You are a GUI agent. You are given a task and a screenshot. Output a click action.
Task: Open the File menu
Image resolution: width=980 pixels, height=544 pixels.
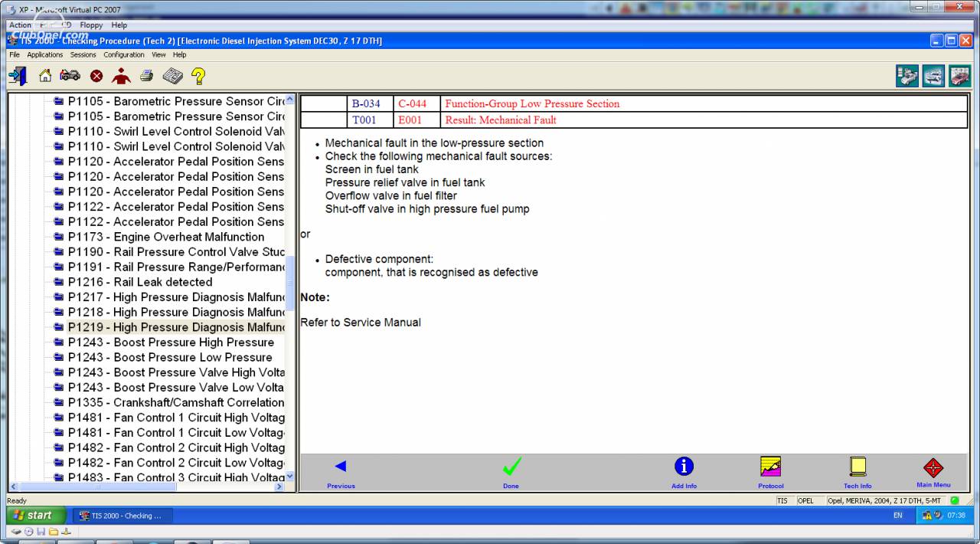point(15,55)
